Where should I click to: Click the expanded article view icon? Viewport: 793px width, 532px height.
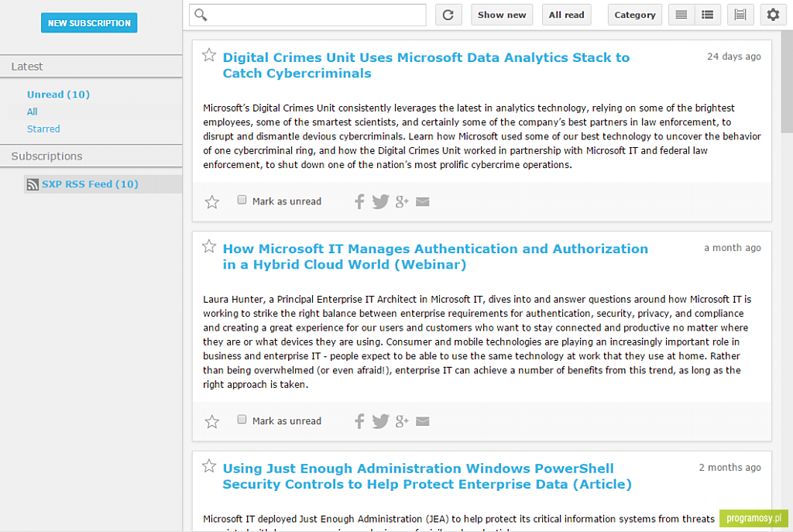[x=740, y=15]
